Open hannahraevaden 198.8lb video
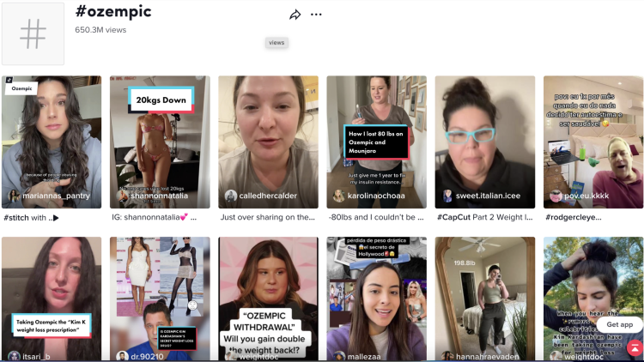This screenshot has width=644, height=362. (485, 299)
